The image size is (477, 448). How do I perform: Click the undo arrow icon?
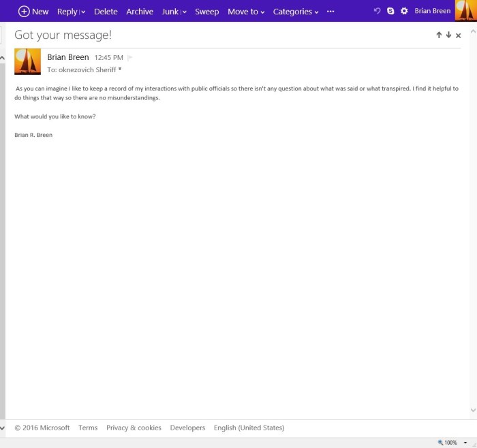pyautogui.click(x=378, y=12)
